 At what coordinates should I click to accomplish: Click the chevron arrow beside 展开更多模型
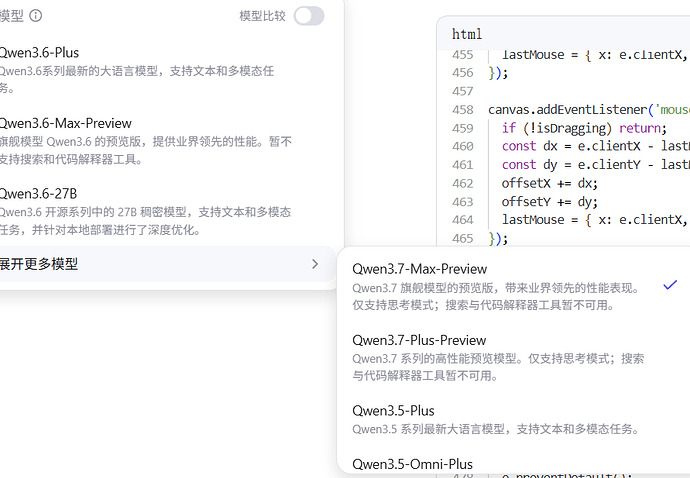click(x=315, y=264)
